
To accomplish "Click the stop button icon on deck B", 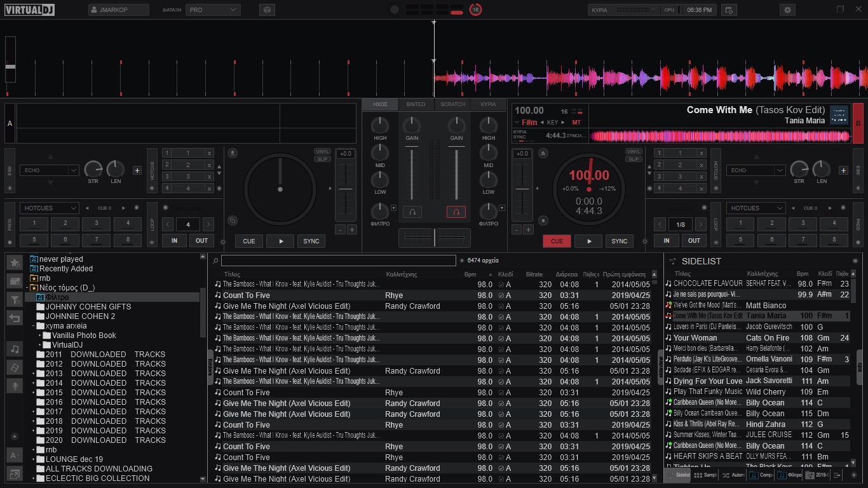I will 543,220.
